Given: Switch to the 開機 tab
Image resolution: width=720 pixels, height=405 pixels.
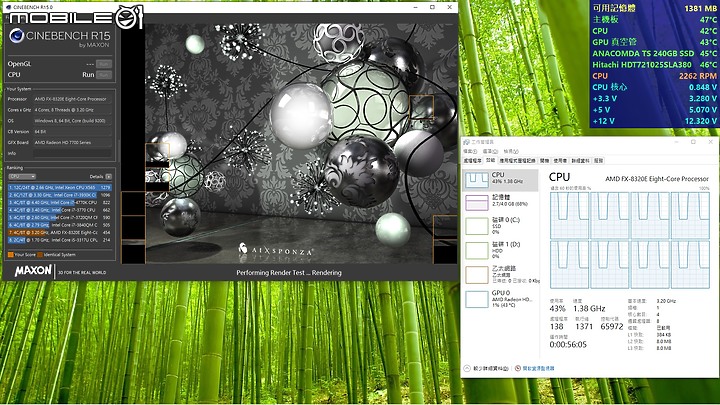Looking at the screenshot, I should [x=545, y=161].
